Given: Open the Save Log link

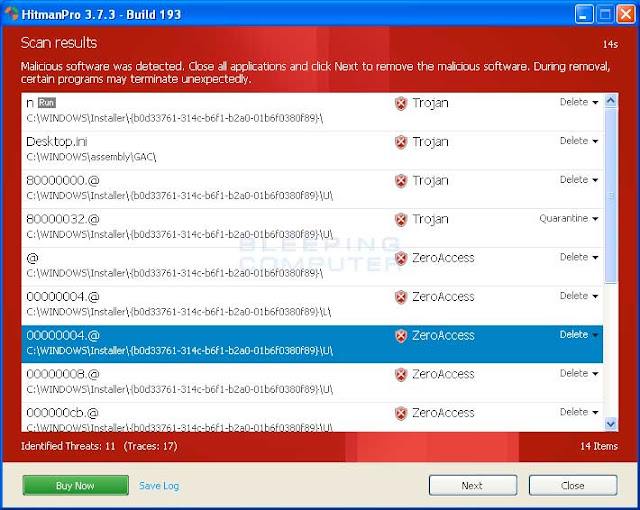Looking at the screenshot, I should coord(159,486).
